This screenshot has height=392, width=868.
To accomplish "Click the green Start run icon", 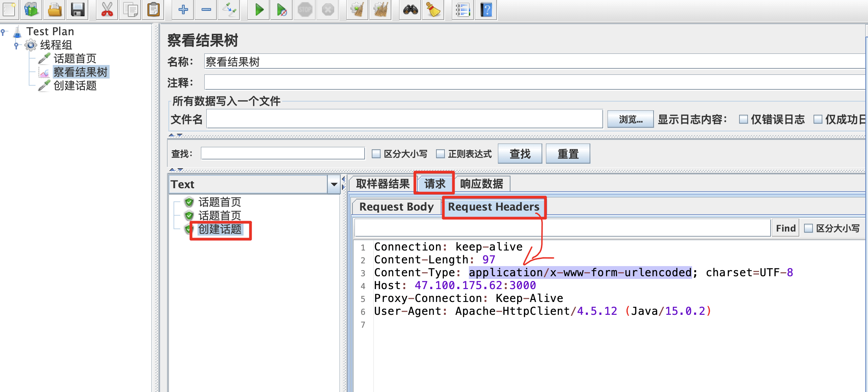I will (x=259, y=10).
